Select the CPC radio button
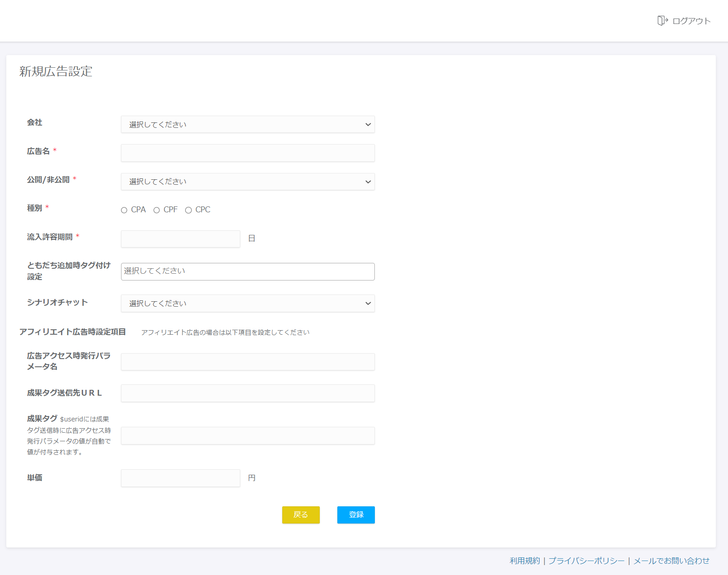The height and width of the screenshot is (575, 728). tap(188, 210)
